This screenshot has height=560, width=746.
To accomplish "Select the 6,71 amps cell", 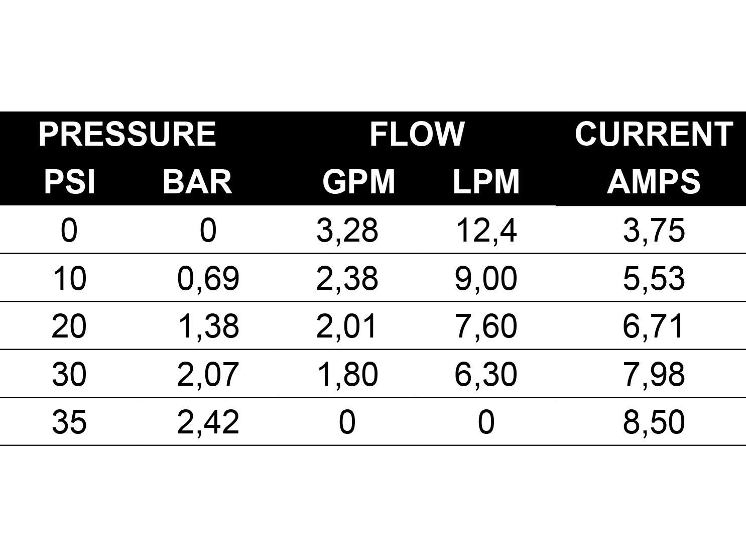I will click(x=654, y=326).
